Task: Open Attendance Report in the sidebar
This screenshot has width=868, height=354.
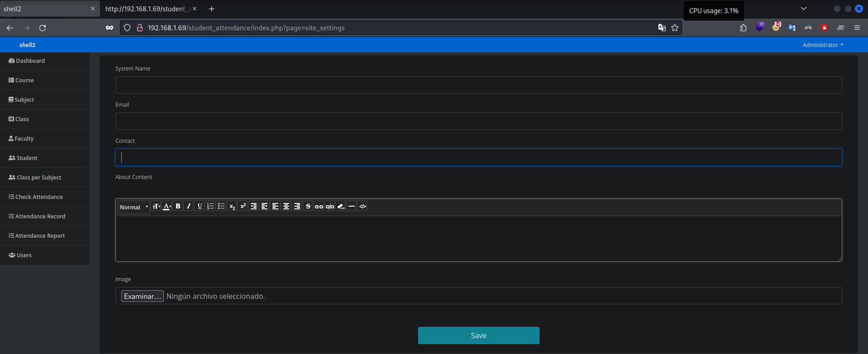Action: point(40,236)
